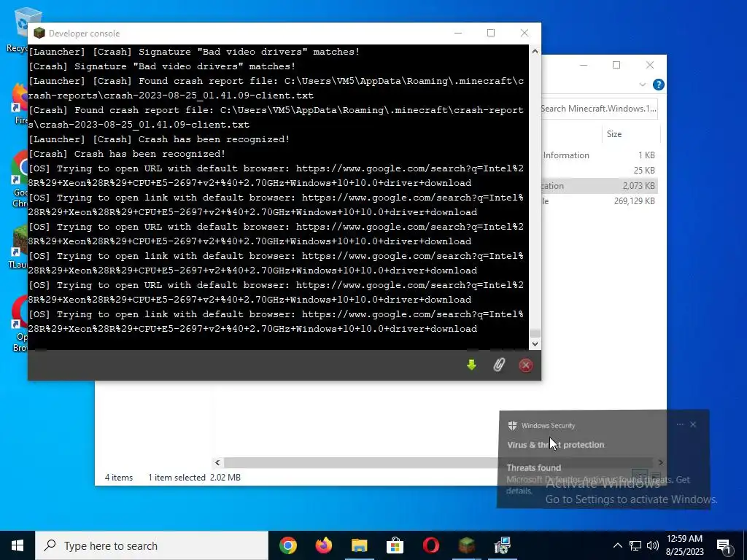Expand the ribbon chevron in File Explorer
The width and height of the screenshot is (747, 560).
tap(642, 85)
